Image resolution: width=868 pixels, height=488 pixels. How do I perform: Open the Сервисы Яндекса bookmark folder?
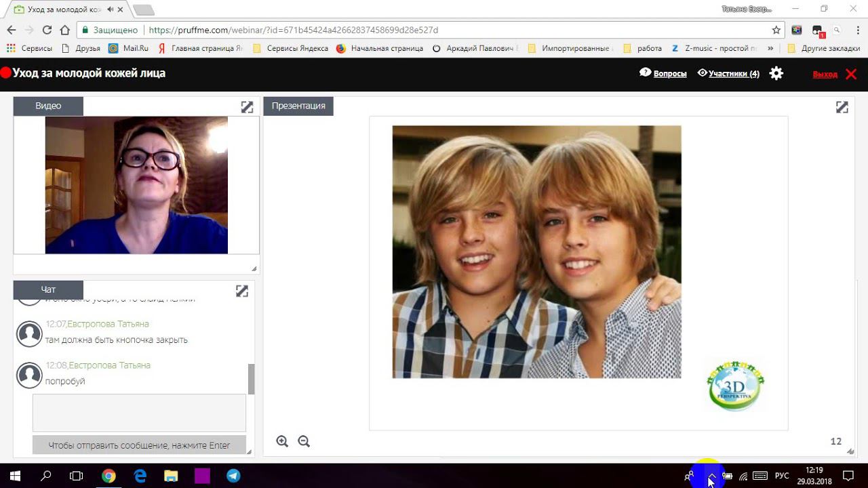(290, 48)
